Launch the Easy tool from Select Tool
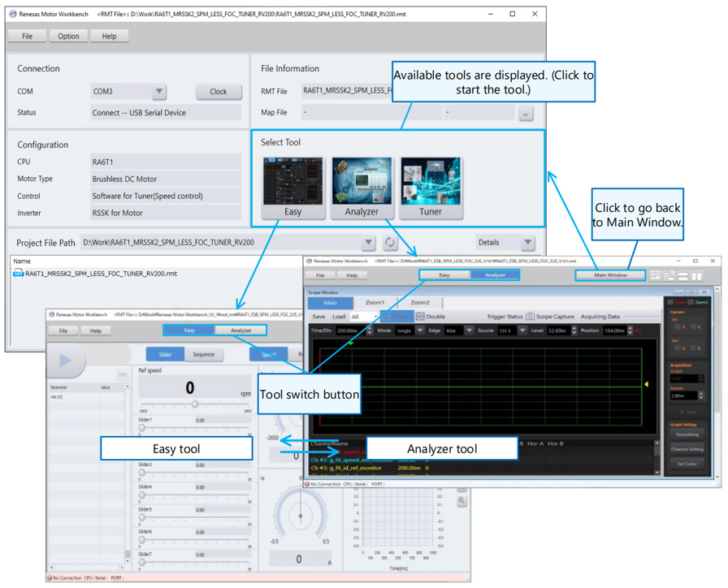 (293, 188)
